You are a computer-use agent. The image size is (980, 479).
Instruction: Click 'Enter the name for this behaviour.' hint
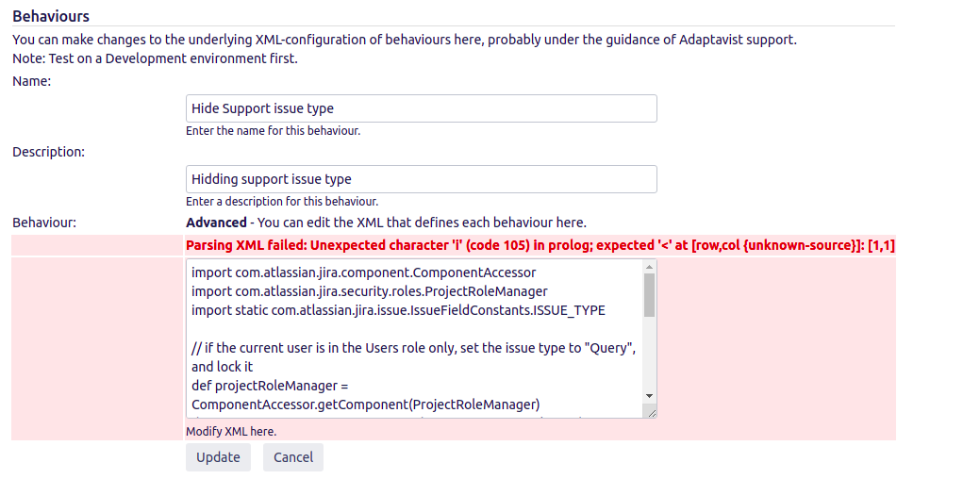[274, 131]
